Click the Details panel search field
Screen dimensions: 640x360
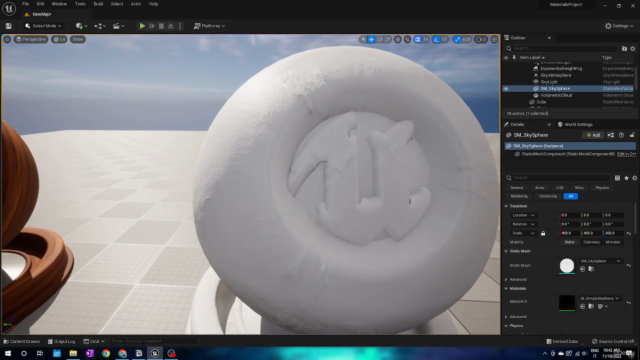558,178
